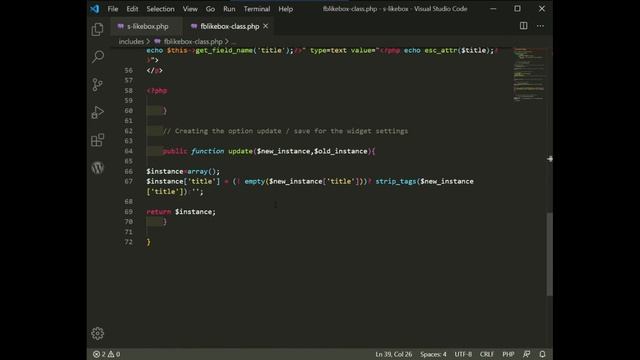Open the Source Control view
The width and height of the screenshot is (640, 360).
tap(98, 84)
